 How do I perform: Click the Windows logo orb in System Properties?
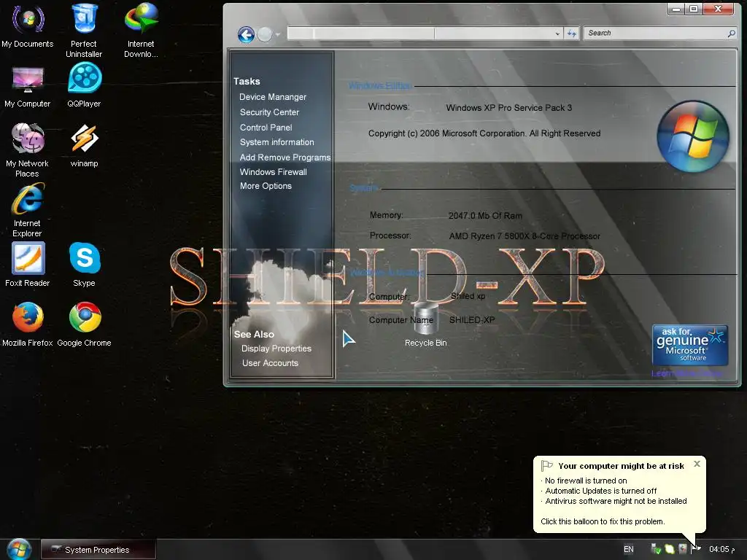pyautogui.click(x=693, y=136)
